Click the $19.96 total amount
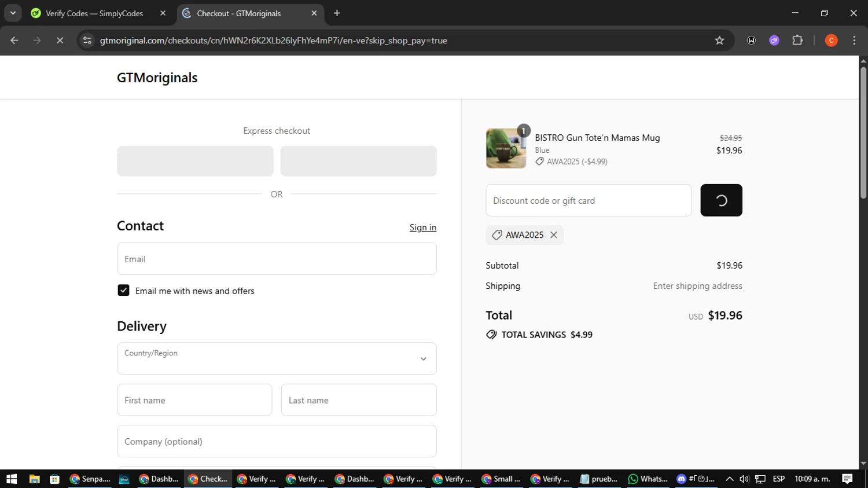Viewport: 868px width, 488px height. click(x=725, y=315)
